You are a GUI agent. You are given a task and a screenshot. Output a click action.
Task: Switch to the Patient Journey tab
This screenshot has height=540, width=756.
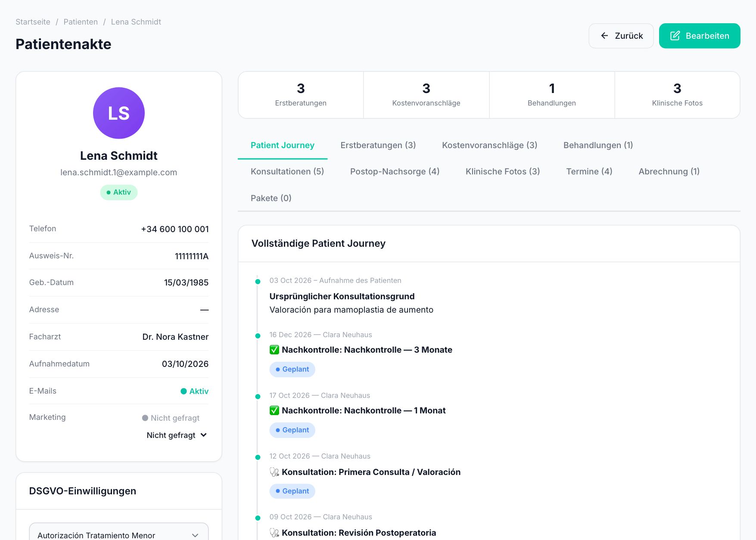coord(283,145)
